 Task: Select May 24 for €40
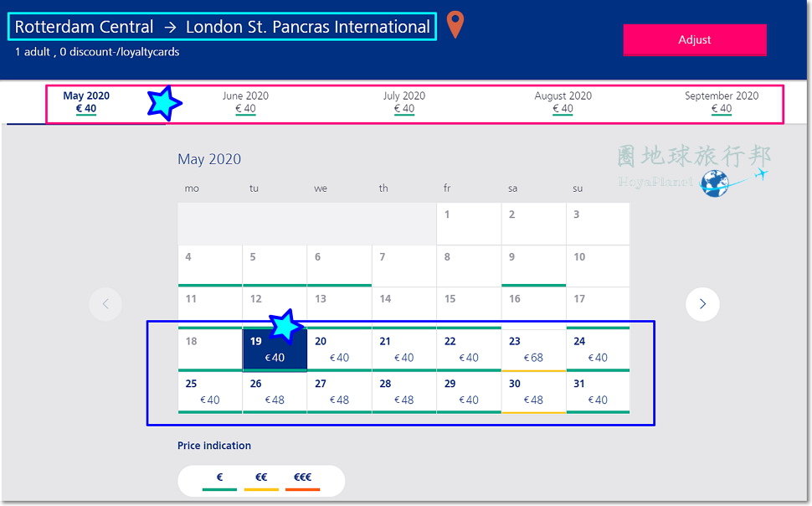(x=599, y=350)
